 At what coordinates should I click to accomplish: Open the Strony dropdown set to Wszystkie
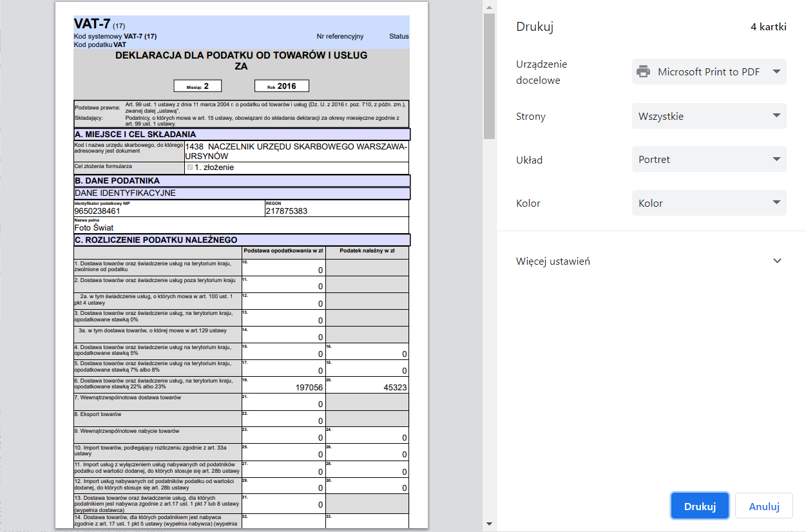point(709,117)
